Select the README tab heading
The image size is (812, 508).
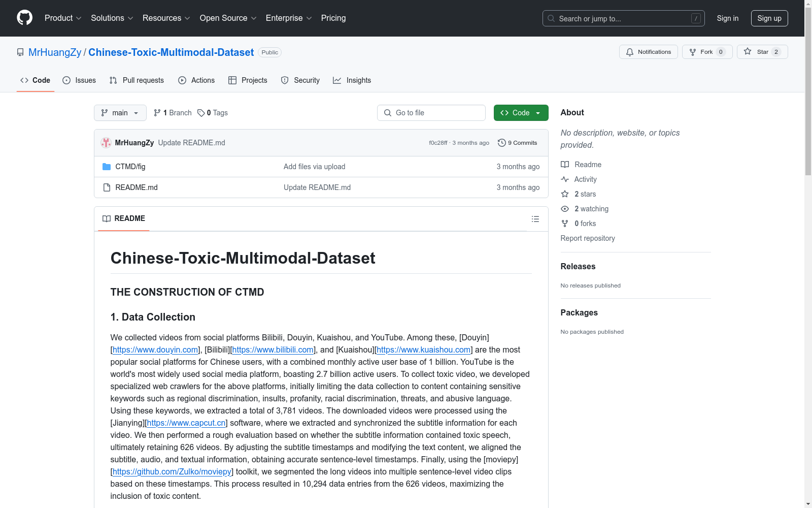[x=124, y=218]
